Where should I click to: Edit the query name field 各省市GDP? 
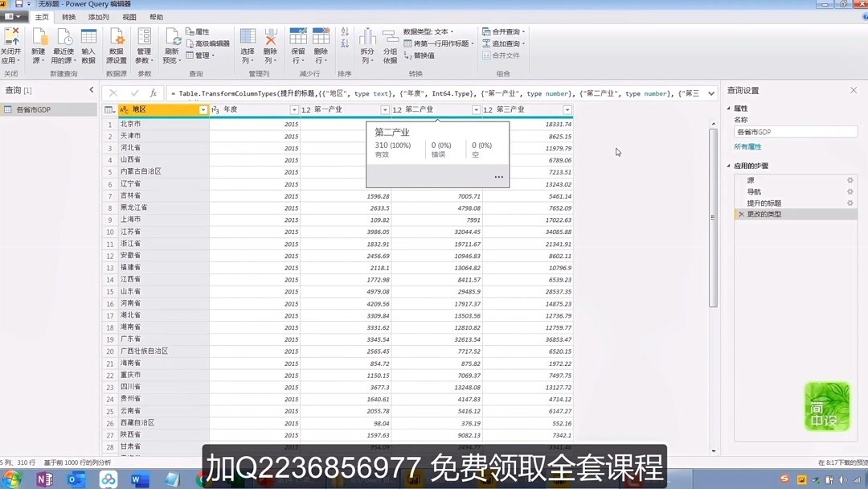click(x=794, y=131)
